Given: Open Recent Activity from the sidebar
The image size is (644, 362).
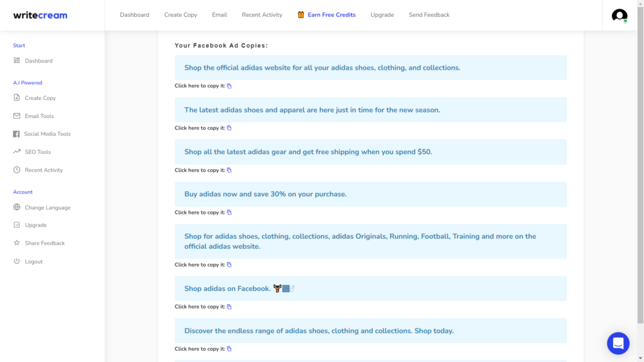Looking at the screenshot, I should click(x=43, y=170).
